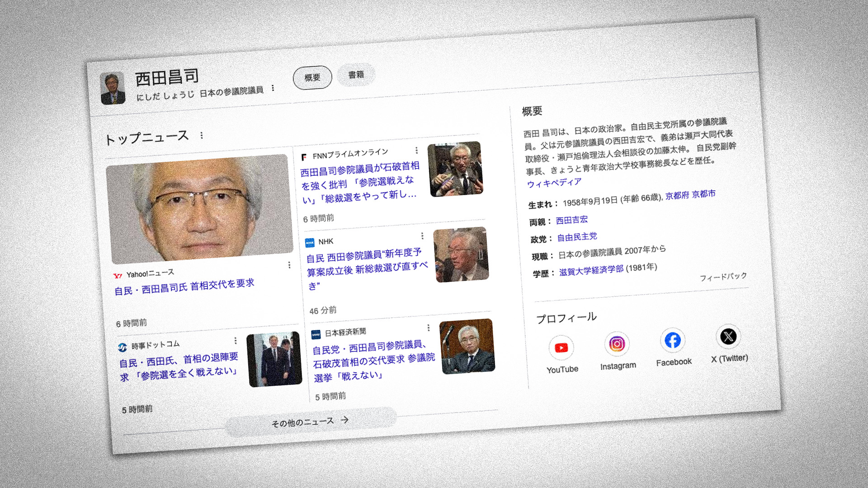Open the Facebook profile icon
The height and width of the screenshot is (488, 868).
(673, 340)
